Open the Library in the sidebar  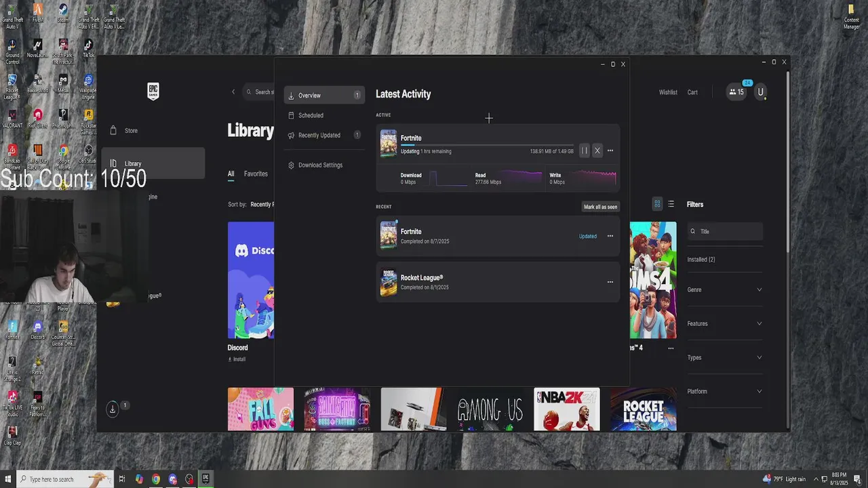[x=153, y=163]
